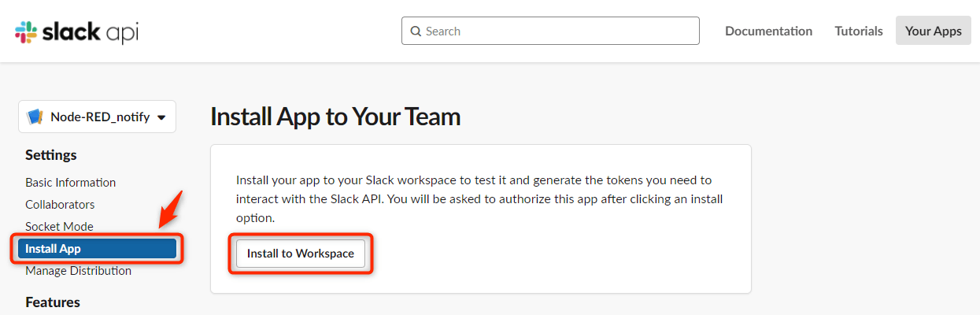
Task: Click the Install App to Your Team heading
Action: (335, 117)
